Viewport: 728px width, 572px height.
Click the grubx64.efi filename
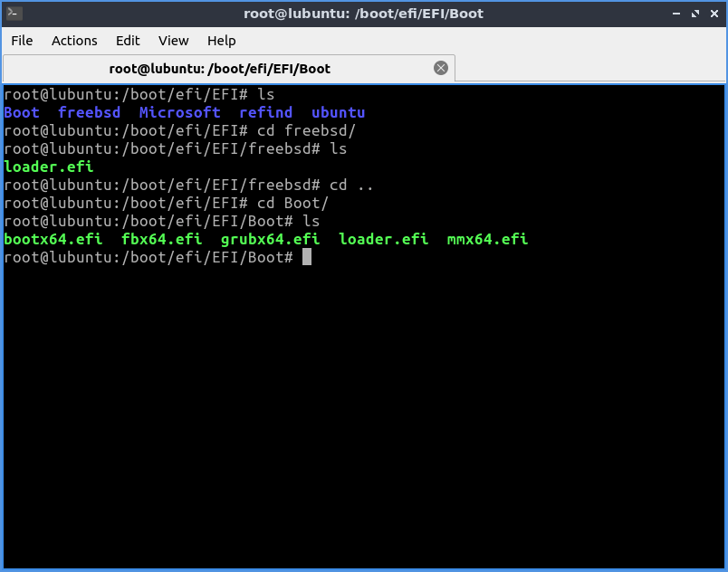[x=270, y=239]
